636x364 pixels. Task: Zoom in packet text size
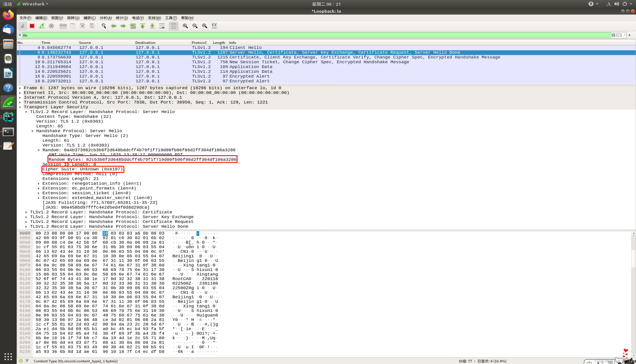[185, 26]
